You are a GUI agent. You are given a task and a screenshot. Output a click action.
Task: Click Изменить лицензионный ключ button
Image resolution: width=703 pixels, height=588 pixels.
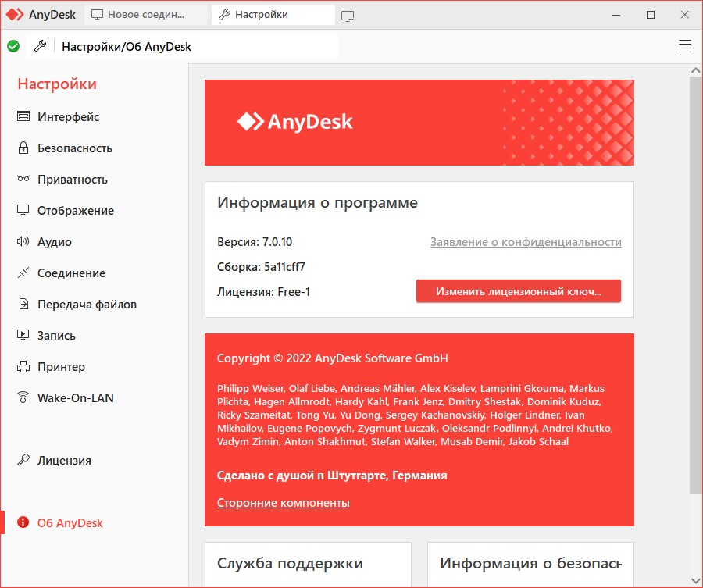pyautogui.click(x=519, y=291)
